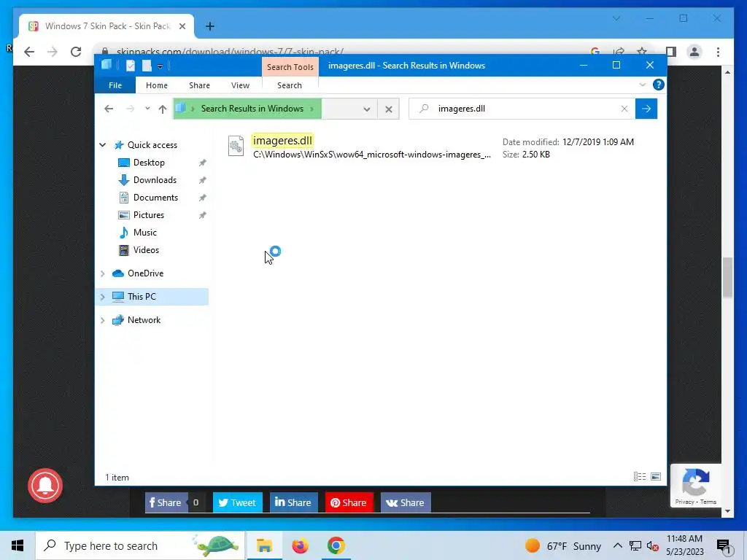Image resolution: width=747 pixels, height=560 pixels.
Task: Switch to Details view layout
Action: [x=640, y=477]
